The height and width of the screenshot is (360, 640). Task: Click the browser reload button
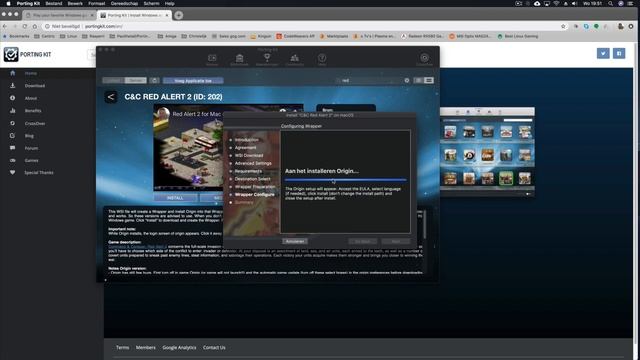click(x=24, y=26)
